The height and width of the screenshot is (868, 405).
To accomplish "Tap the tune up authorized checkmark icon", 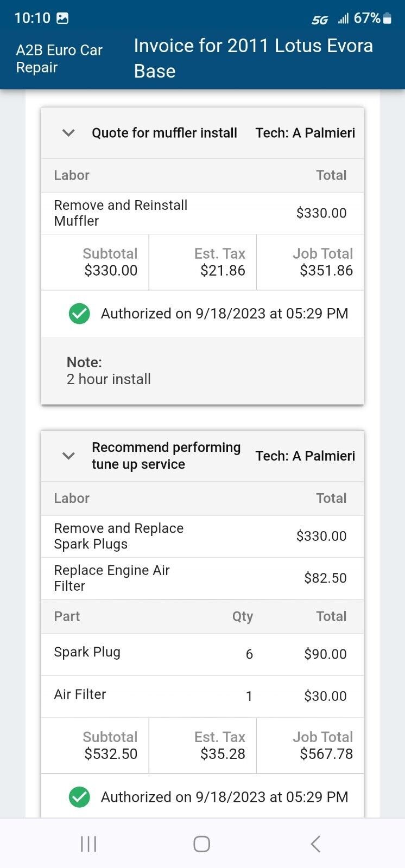I will pyautogui.click(x=79, y=797).
